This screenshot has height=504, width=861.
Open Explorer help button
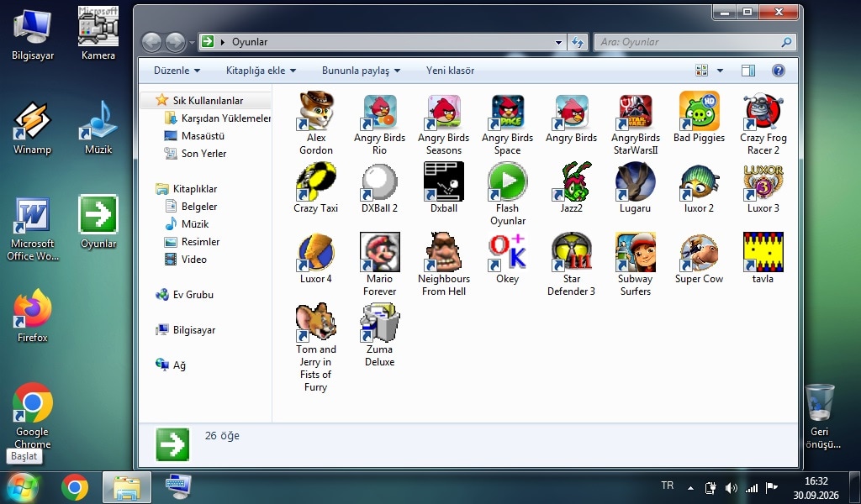click(x=778, y=71)
